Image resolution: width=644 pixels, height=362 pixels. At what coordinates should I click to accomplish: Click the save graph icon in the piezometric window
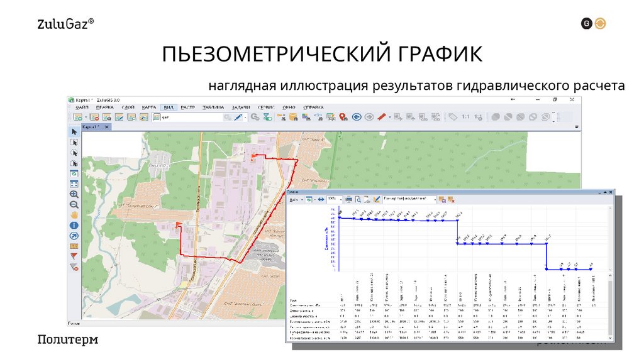pyautogui.click(x=443, y=200)
